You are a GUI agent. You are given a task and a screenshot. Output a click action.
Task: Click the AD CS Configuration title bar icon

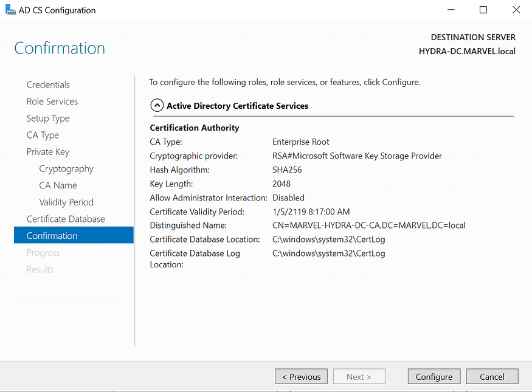tap(10, 9)
